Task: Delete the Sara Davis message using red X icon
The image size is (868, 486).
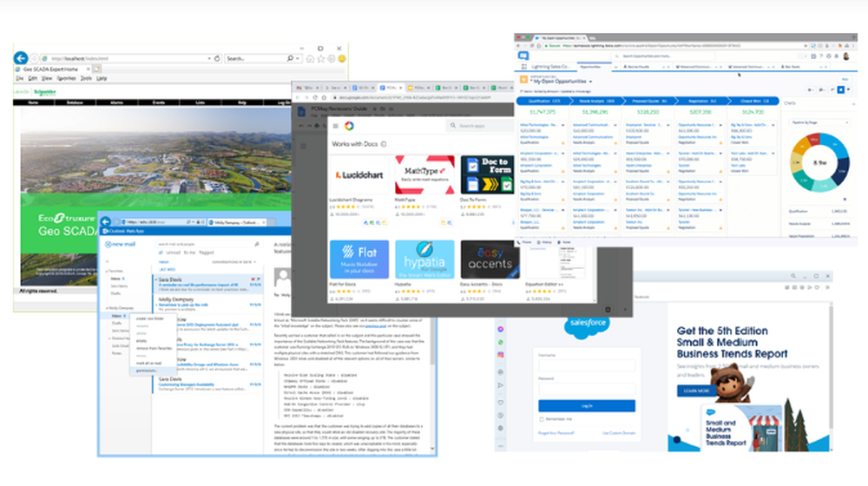Action: [x=253, y=279]
